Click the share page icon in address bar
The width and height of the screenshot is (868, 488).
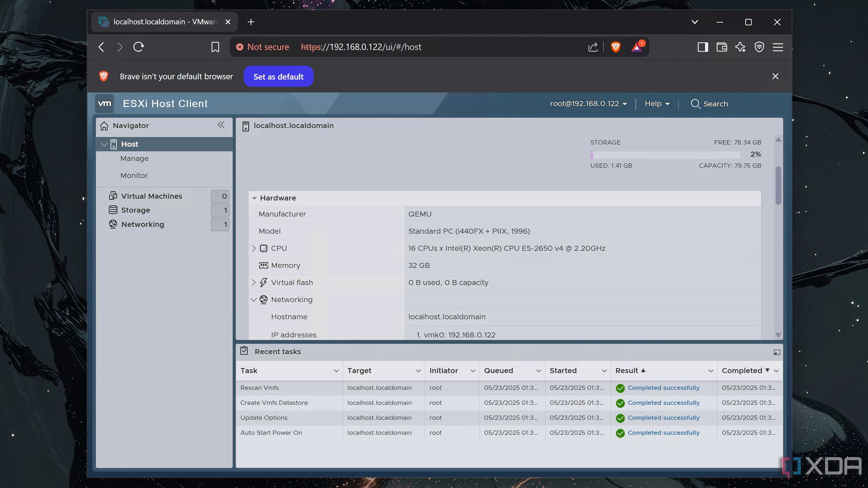pos(593,47)
